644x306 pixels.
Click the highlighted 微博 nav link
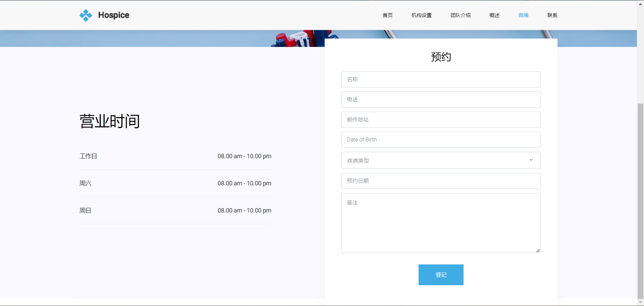tap(523, 15)
